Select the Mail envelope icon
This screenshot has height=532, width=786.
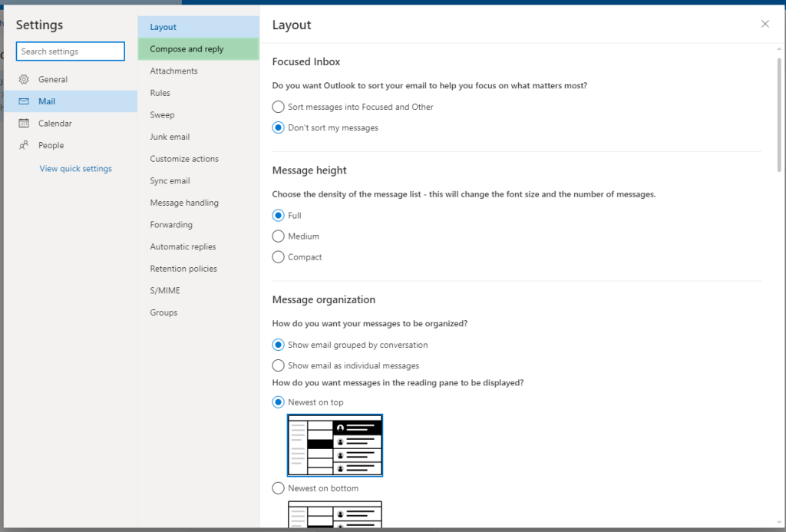(x=25, y=101)
